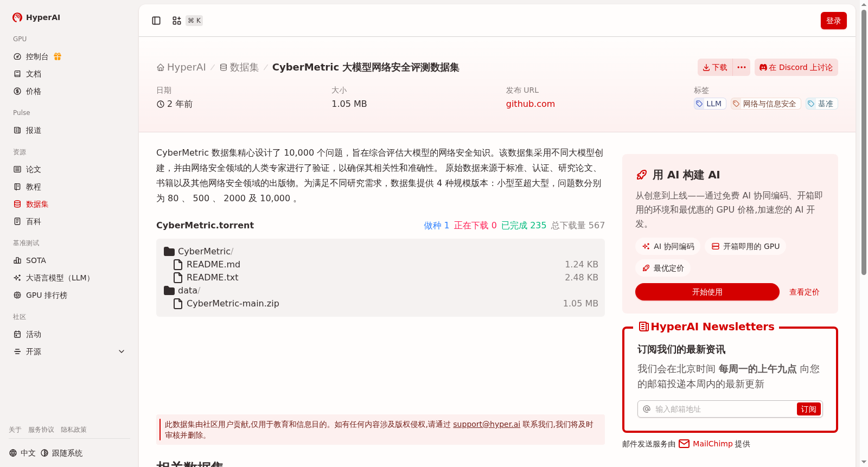Click the HyperAI logo in sidebar
Viewport: 868px width, 467px height.
tap(36, 17)
